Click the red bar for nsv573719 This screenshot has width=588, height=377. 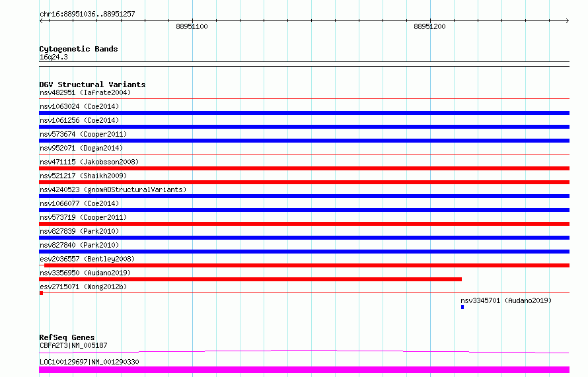(x=304, y=224)
